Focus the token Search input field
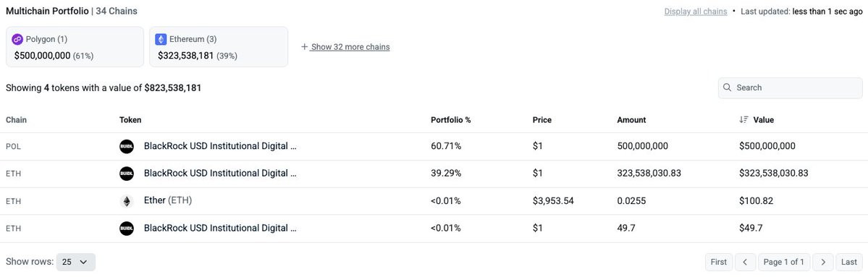The image size is (868, 277). pyautogui.click(x=790, y=88)
